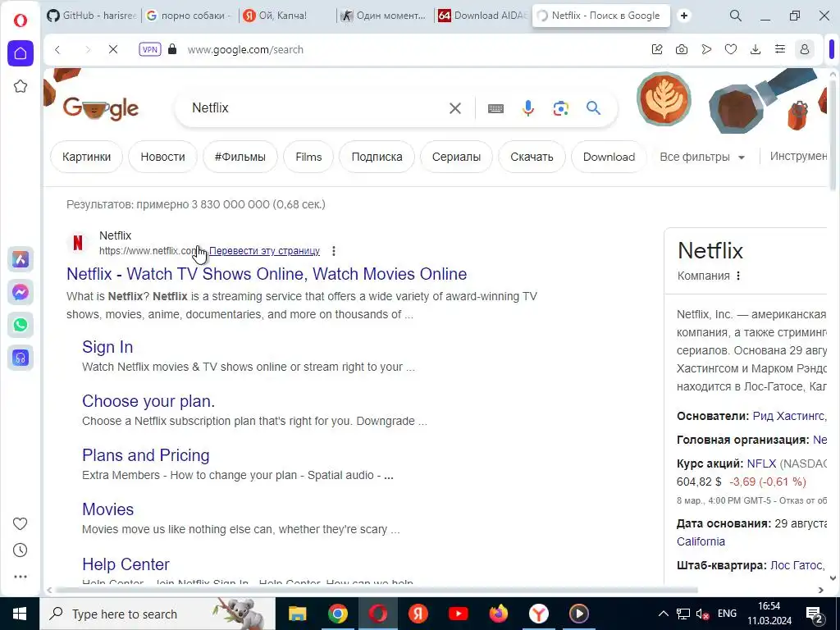The image size is (840, 630).
Task: Open a new tab with plus
Action: pos(684,16)
